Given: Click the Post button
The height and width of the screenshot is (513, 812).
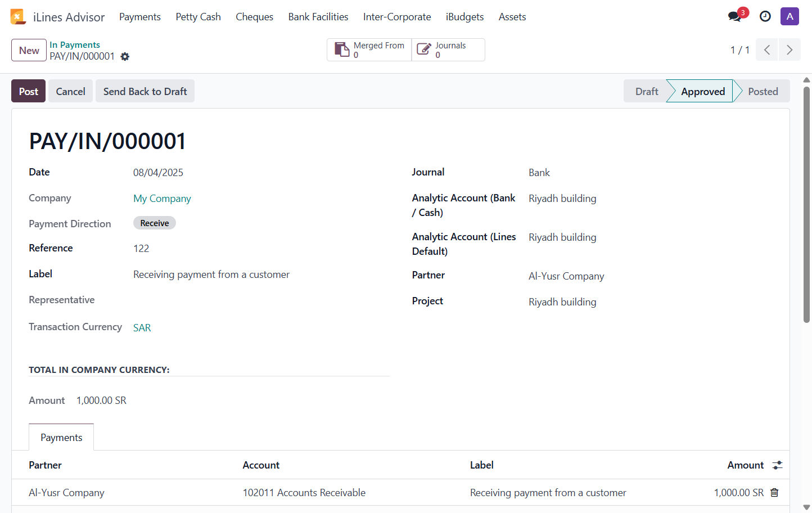Looking at the screenshot, I should click(28, 91).
